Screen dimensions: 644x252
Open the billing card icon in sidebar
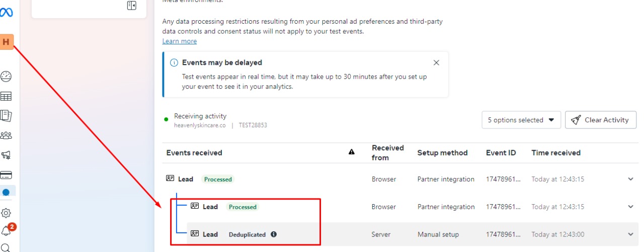(x=6, y=175)
